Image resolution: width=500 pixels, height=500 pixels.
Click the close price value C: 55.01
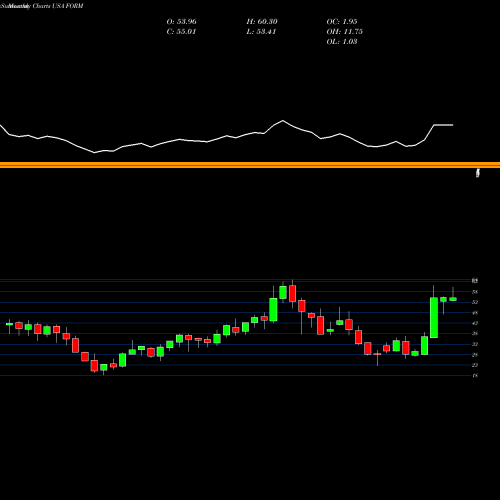pyautogui.click(x=181, y=32)
